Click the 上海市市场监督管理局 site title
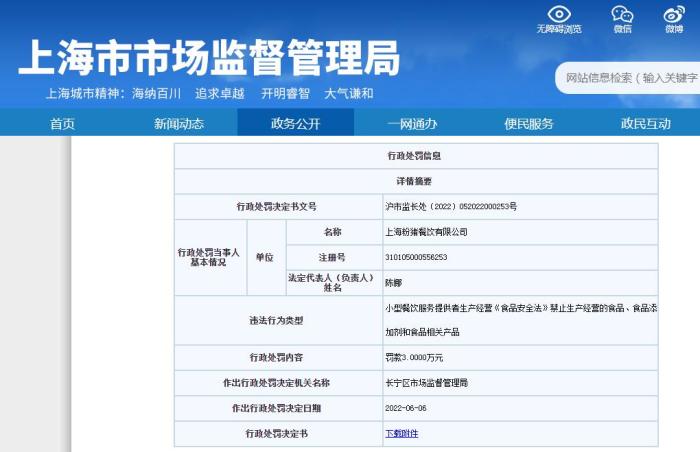The height and width of the screenshot is (452, 700). [209, 58]
